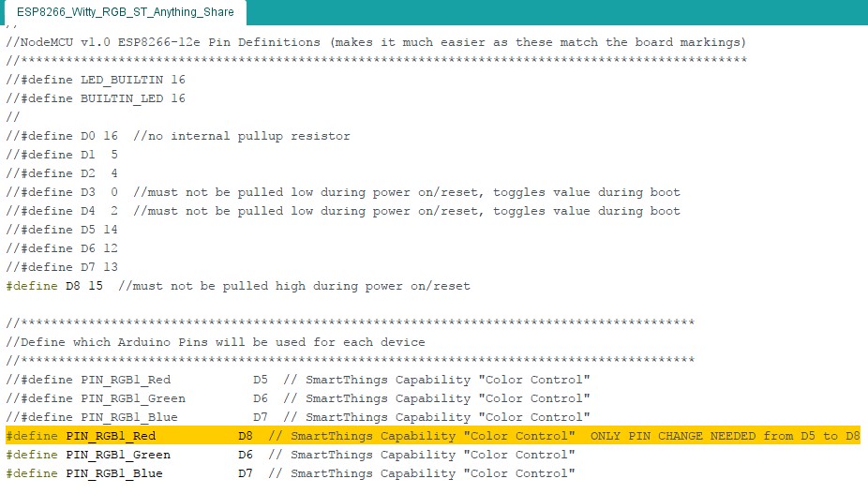This screenshot has height=494, width=868.
Task: Click the commented LED_BUILTIN 16 line
Action: (96, 80)
